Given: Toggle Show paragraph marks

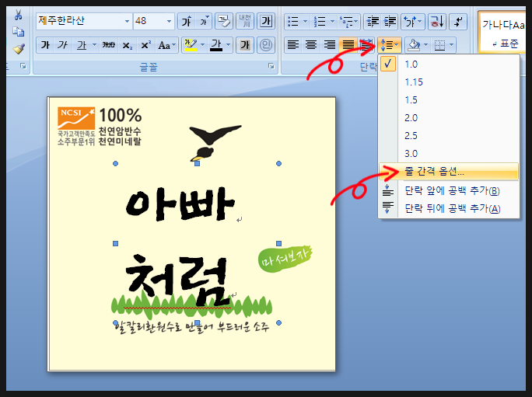Looking at the screenshot, I should tap(458, 22).
